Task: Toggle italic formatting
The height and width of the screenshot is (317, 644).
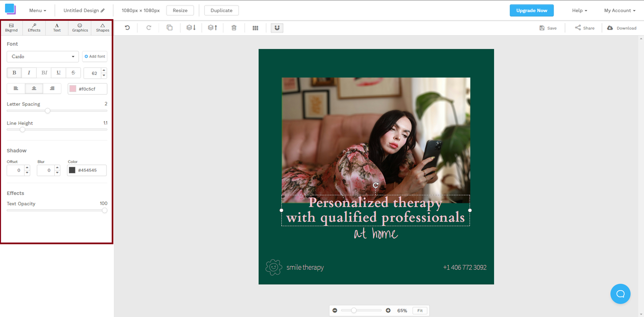Action: point(29,73)
